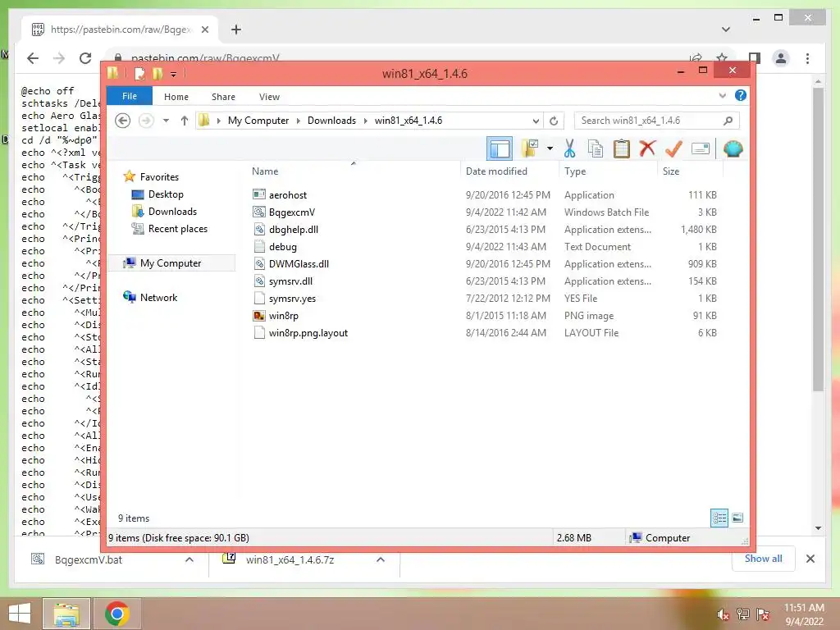840x630 pixels.
Task: Expand the ribbon with the chevron
Action: [x=722, y=96]
